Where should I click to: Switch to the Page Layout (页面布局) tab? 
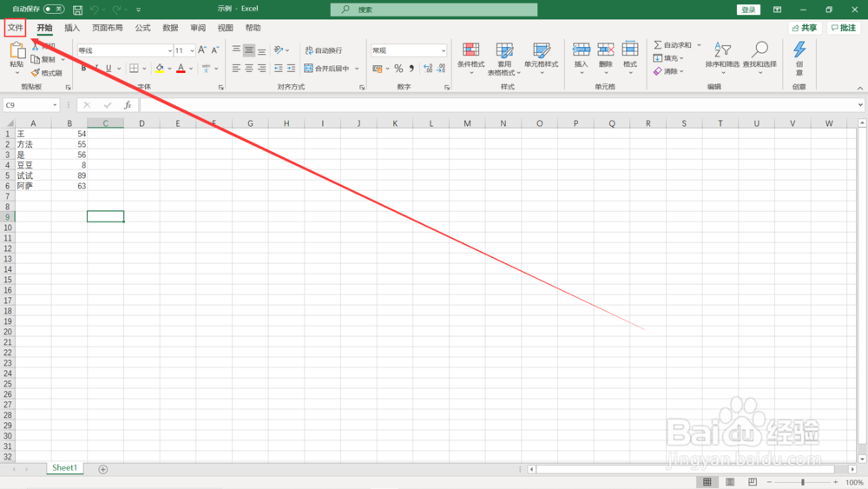click(108, 28)
